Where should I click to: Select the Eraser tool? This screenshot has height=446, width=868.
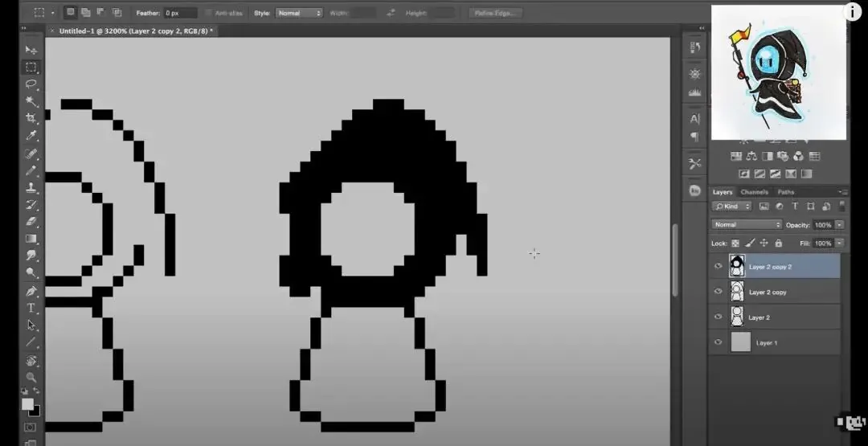[x=31, y=221]
